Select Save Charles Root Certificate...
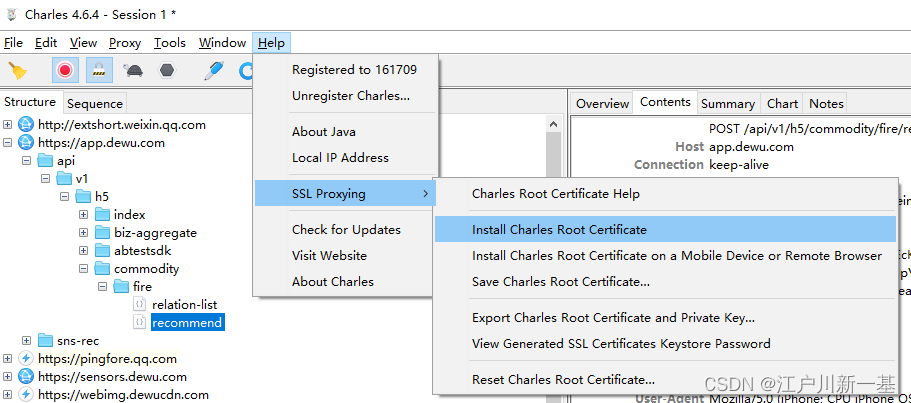Viewport: 911px width, 403px height. (665, 282)
